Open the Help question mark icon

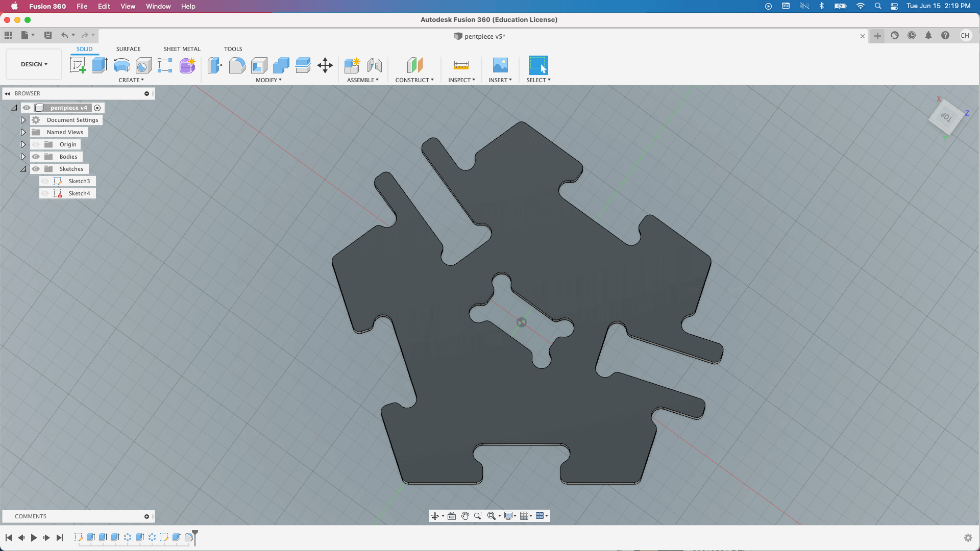(945, 35)
